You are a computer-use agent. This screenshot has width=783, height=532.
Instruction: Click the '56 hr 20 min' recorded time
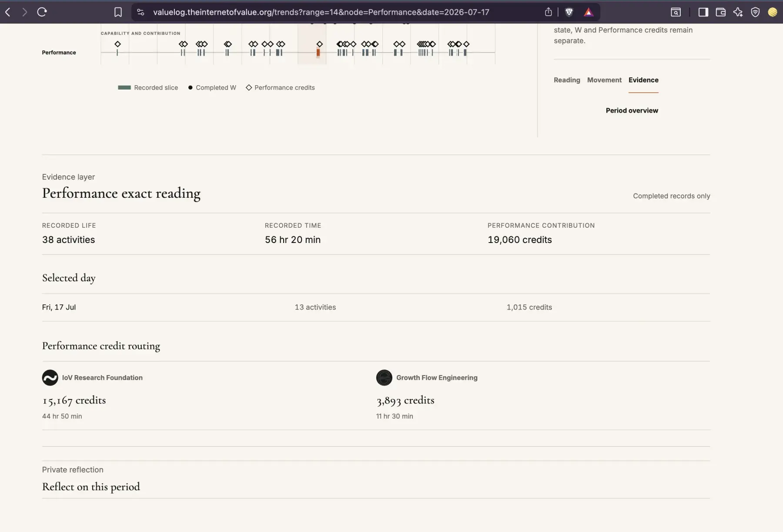[293, 239]
